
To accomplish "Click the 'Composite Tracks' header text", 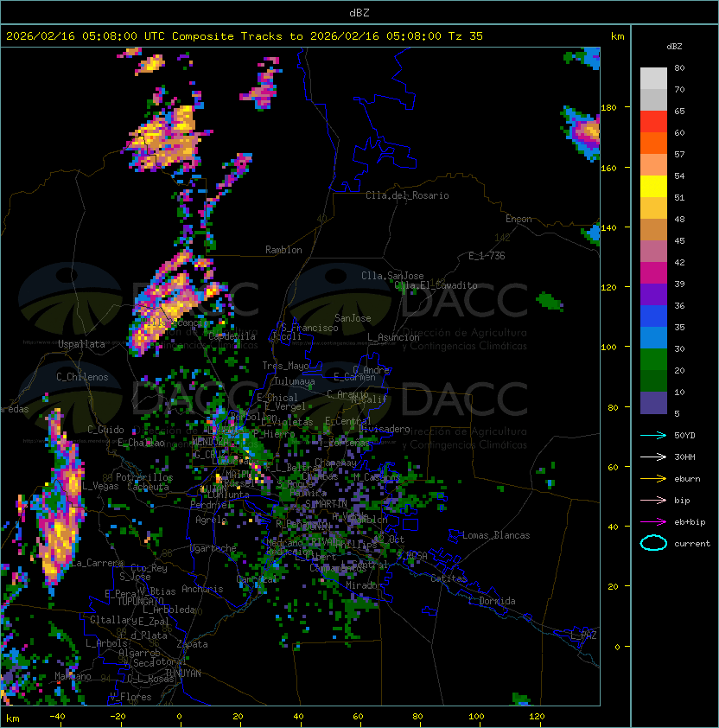I will [227, 36].
